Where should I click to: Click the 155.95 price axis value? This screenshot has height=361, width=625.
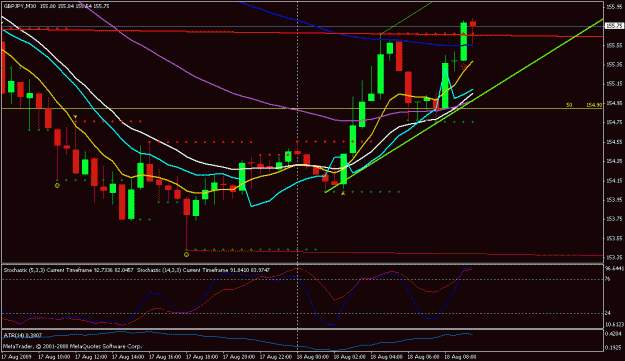614,6
